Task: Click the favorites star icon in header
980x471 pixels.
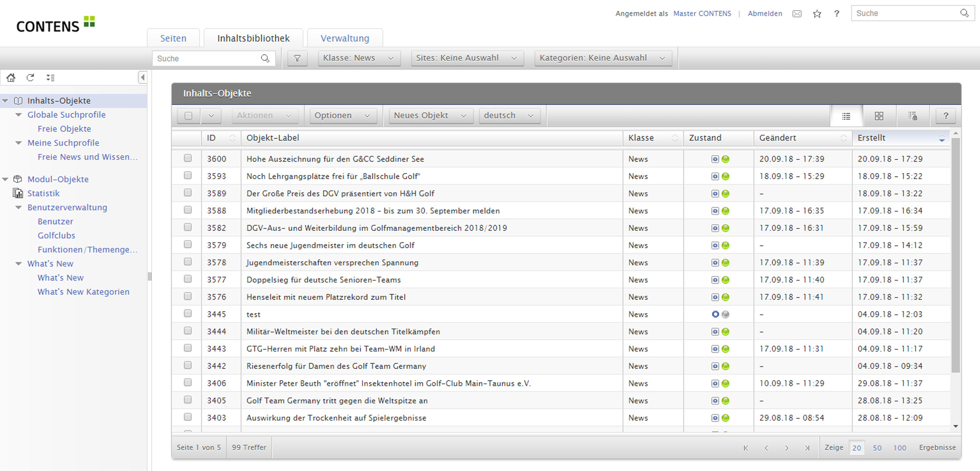Action: [x=817, y=14]
